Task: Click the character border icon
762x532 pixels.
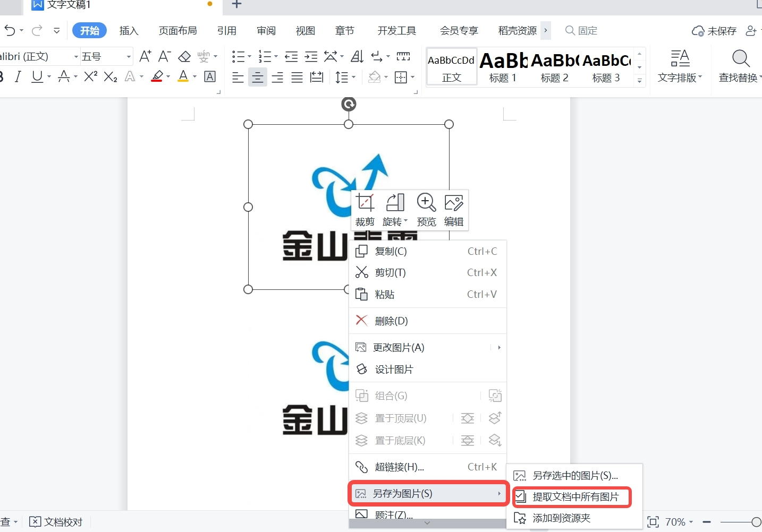Action: [210, 77]
